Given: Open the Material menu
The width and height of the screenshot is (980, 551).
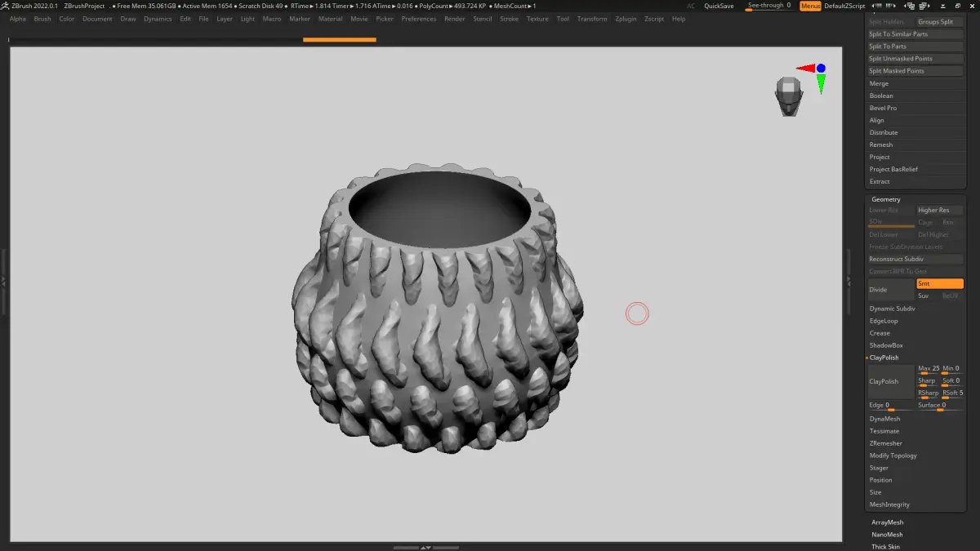Looking at the screenshot, I should pos(330,19).
